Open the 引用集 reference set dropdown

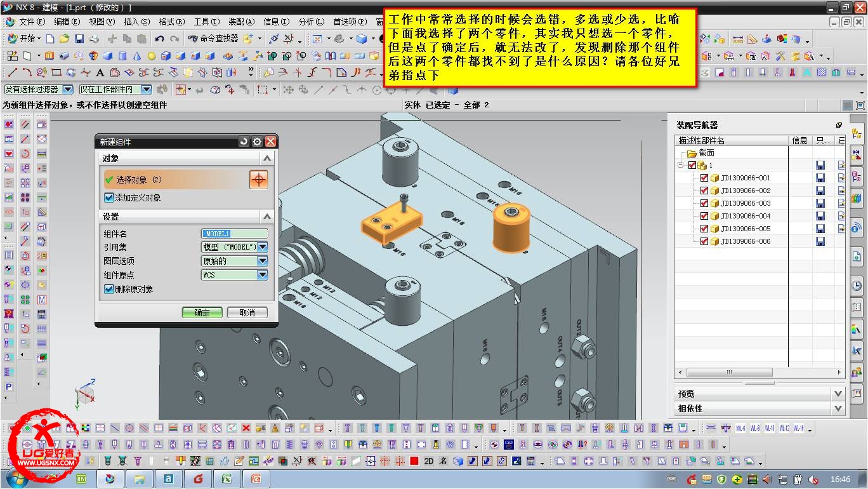tap(263, 247)
